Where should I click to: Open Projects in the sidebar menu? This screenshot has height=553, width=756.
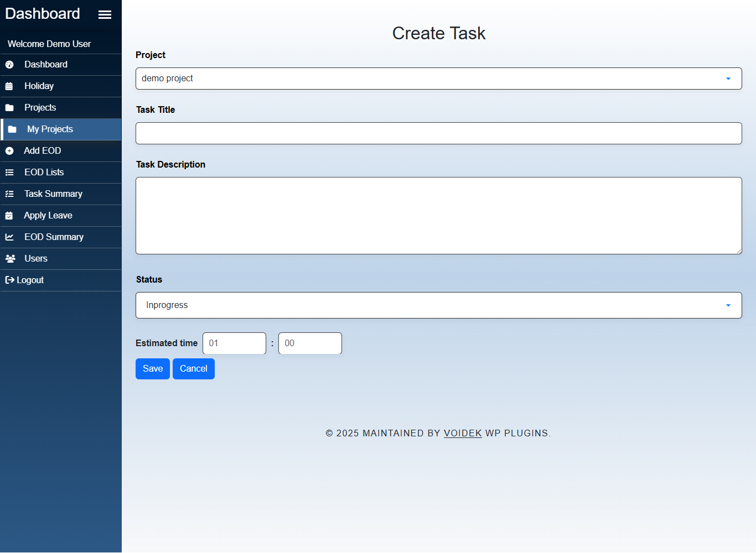pyautogui.click(x=40, y=108)
